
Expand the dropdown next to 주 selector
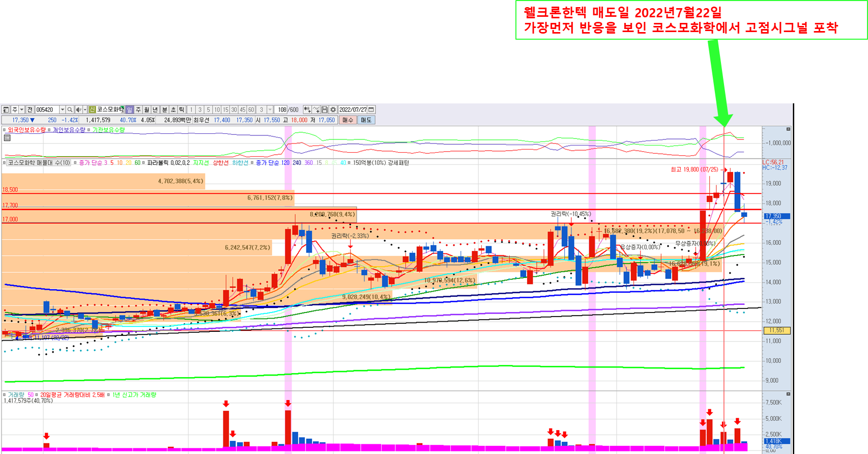tap(22, 109)
